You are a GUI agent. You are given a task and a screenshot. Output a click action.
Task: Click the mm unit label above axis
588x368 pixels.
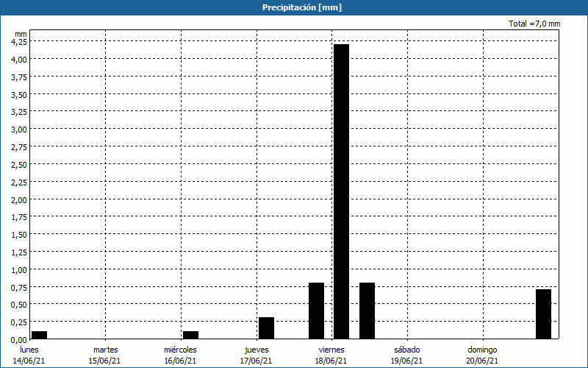coord(21,34)
